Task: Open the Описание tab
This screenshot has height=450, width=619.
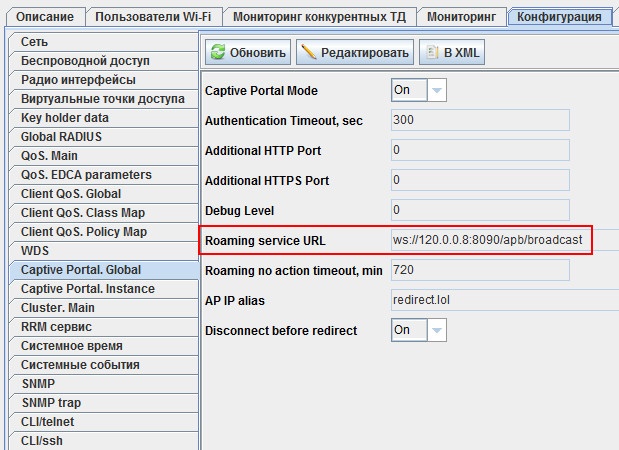Action: click(43, 17)
